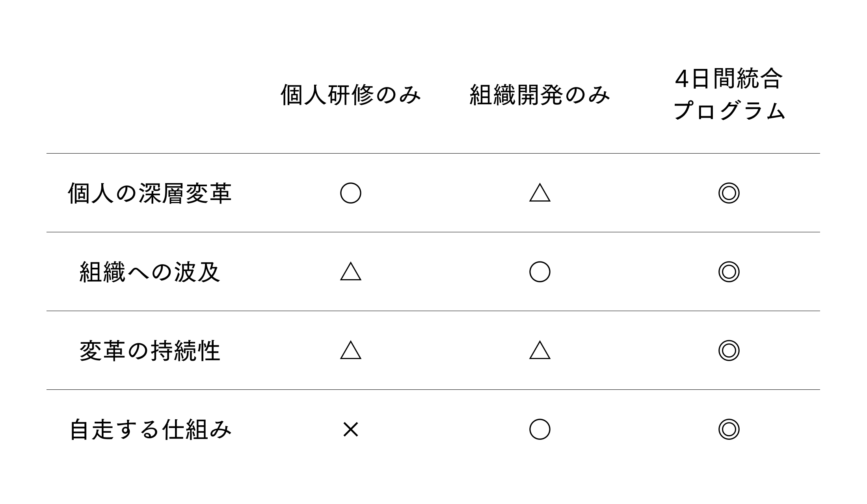Select the 組織開発のみ column header

point(540,95)
